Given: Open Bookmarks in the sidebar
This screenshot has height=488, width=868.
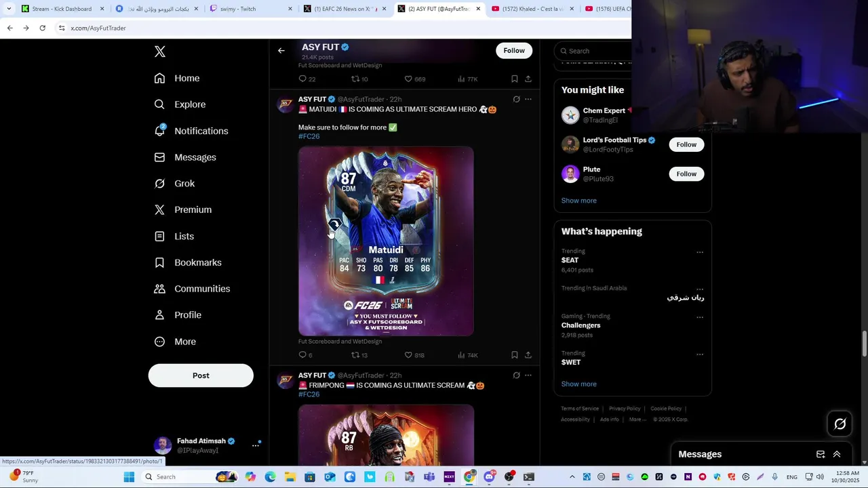Looking at the screenshot, I should (187, 262).
